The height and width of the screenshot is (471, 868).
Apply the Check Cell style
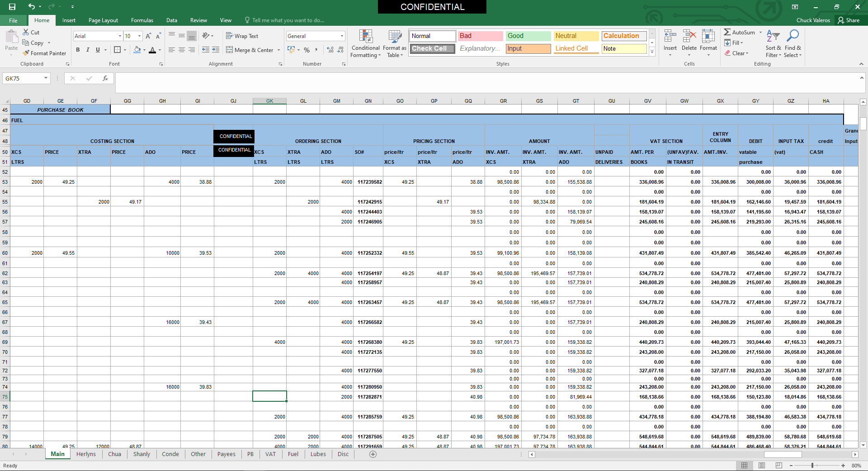(x=432, y=48)
